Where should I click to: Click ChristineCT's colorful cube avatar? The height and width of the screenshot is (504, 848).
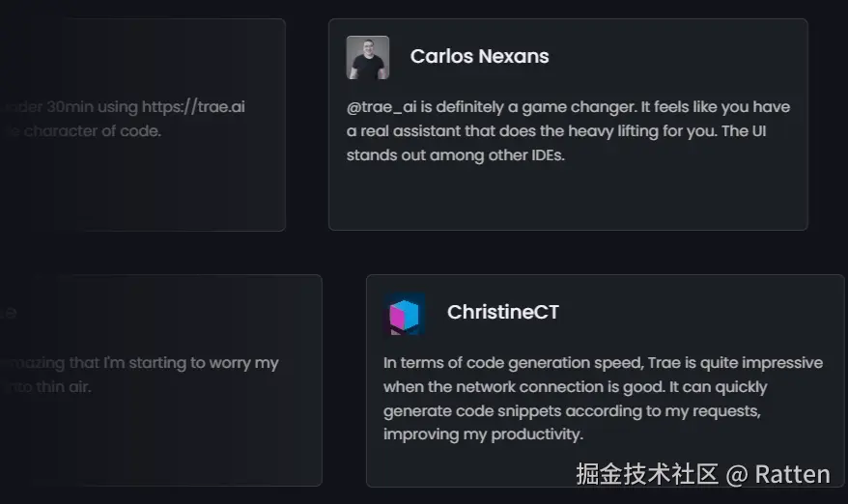(x=404, y=314)
